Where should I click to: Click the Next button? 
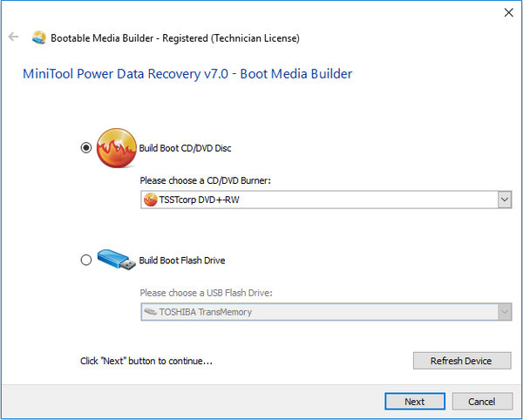415,402
